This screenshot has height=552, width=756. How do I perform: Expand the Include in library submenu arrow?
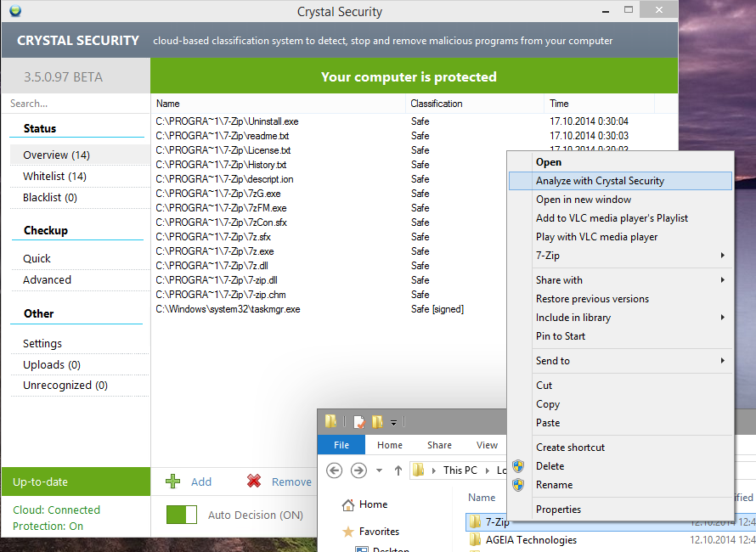click(722, 318)
